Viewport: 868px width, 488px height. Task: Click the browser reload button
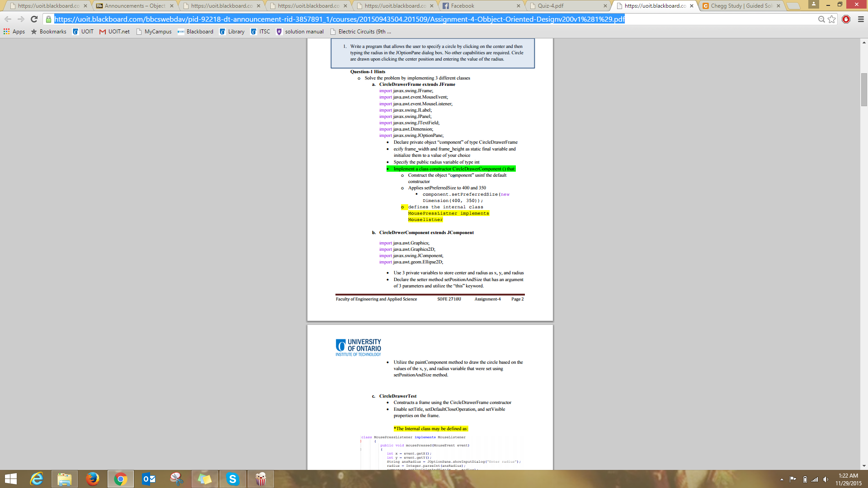(34, 19)
